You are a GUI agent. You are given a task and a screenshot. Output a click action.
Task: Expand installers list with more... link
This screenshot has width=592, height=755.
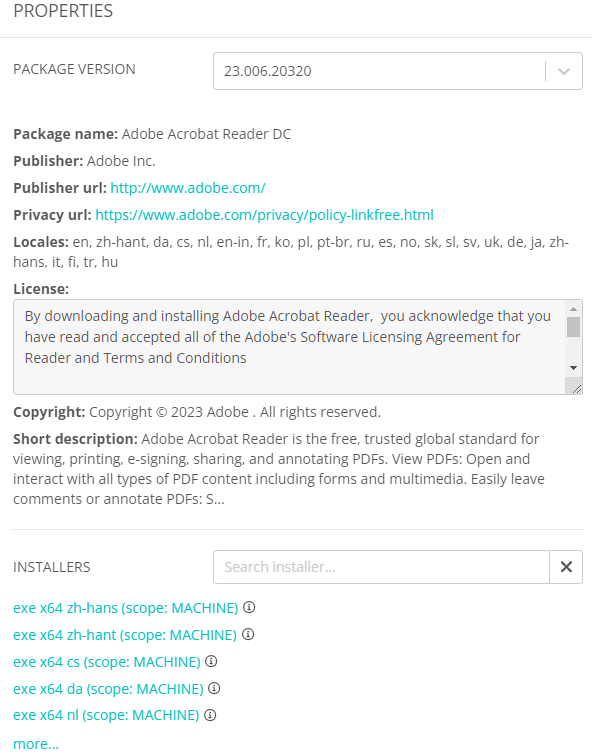tap(36, 743)
